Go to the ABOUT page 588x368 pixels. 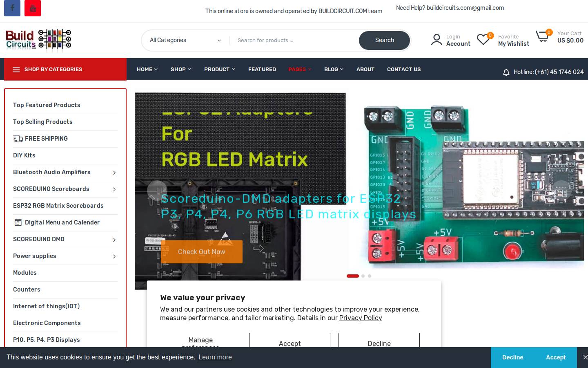365,70
